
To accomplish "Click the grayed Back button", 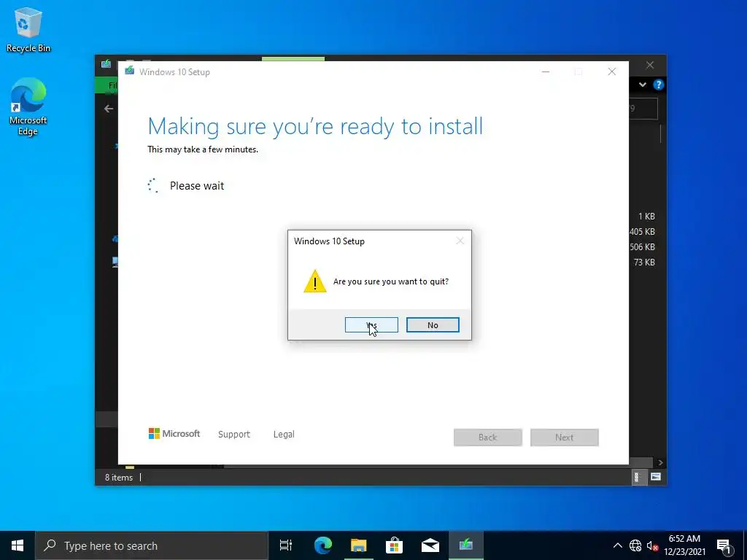I will click(488, 437).
